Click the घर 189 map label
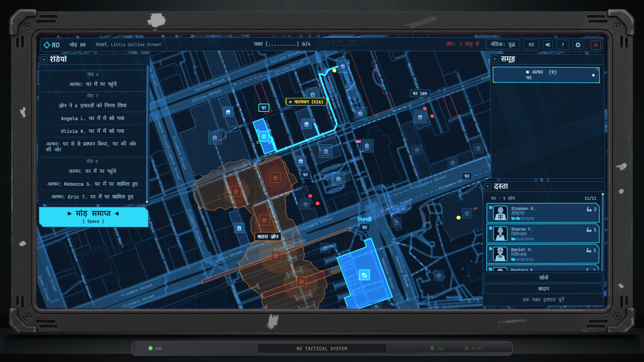 pyautogui.click(x=420, y=94)
